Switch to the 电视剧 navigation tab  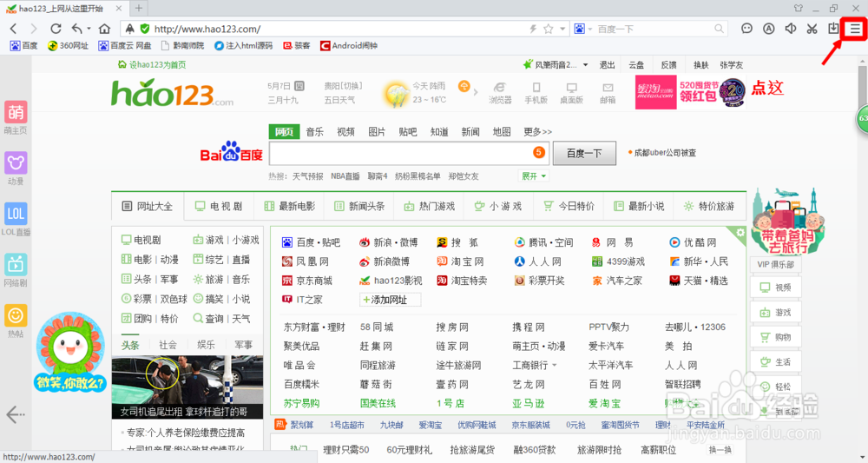click(x=218, y=206)
